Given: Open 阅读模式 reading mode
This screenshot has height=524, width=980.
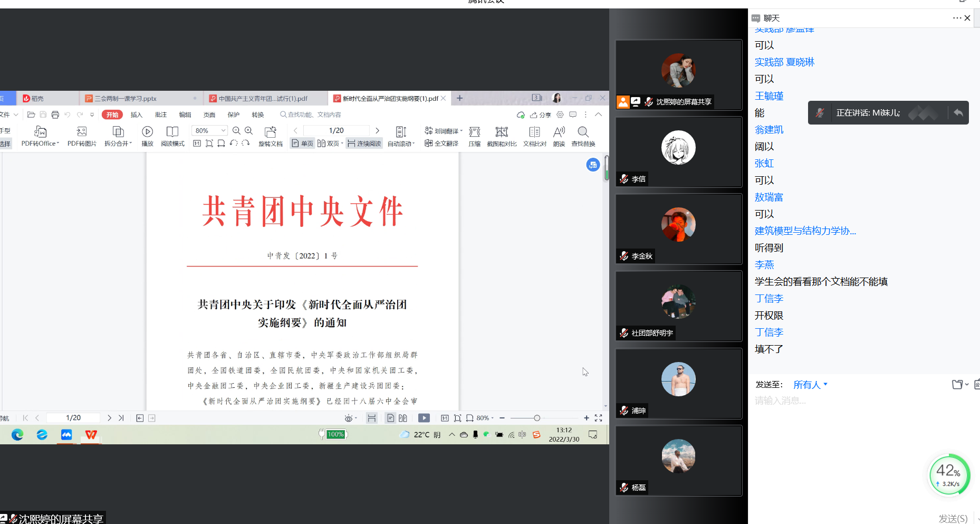Looking at the screenshot, I should pyautogui.click(x=172, y=131).
